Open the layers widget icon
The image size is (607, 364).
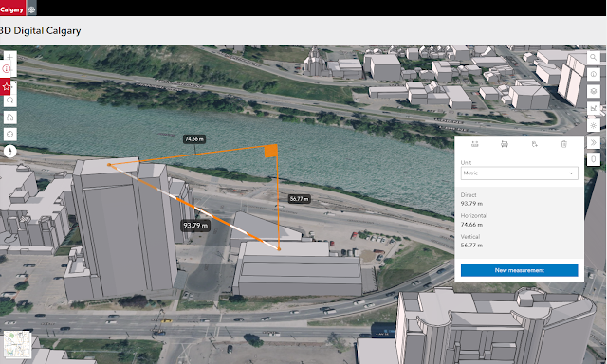point(594,91)
